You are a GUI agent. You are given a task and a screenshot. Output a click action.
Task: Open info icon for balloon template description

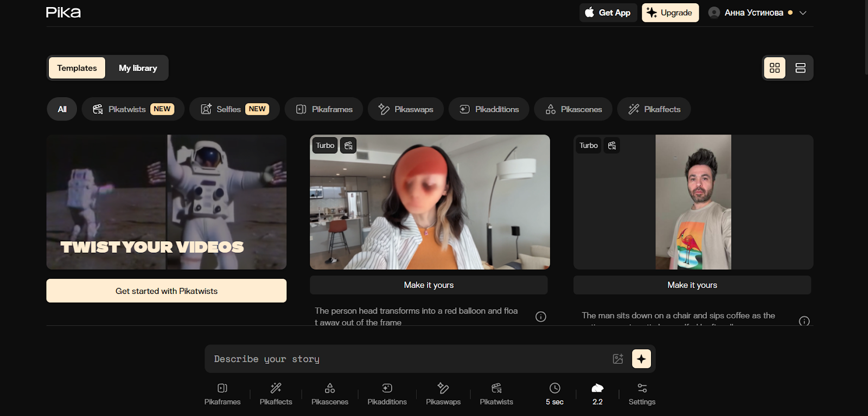pyautogui.click(x=541, y=317)
